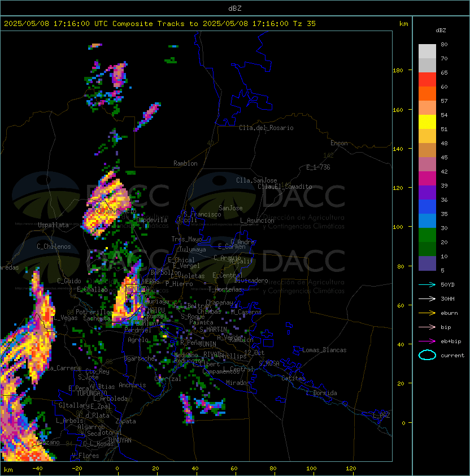
Task: Click the white 30HM track arrow in legend
Action: click(x=427, y=299)
